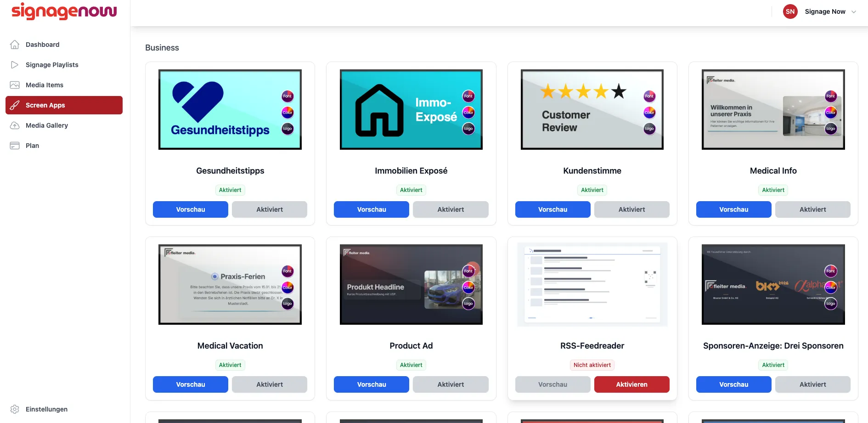The image size is (868, 423).
Task: Click the Immo-Exposé thumbnail image
Action: (411, 109)
